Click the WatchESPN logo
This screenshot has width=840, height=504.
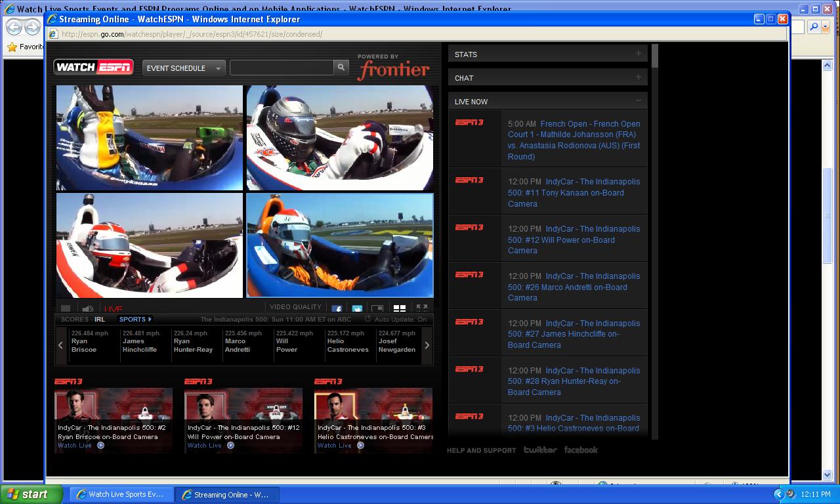click(x=93, y=67)
